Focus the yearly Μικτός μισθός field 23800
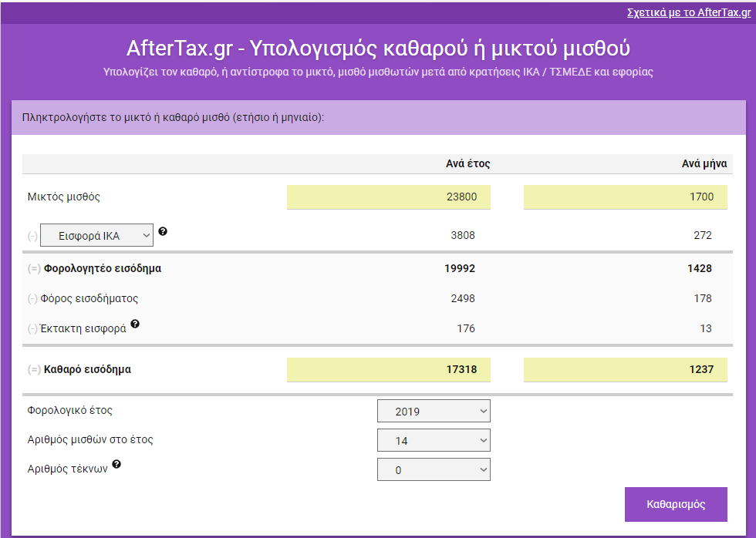756x538 pixels. [389, 197]
